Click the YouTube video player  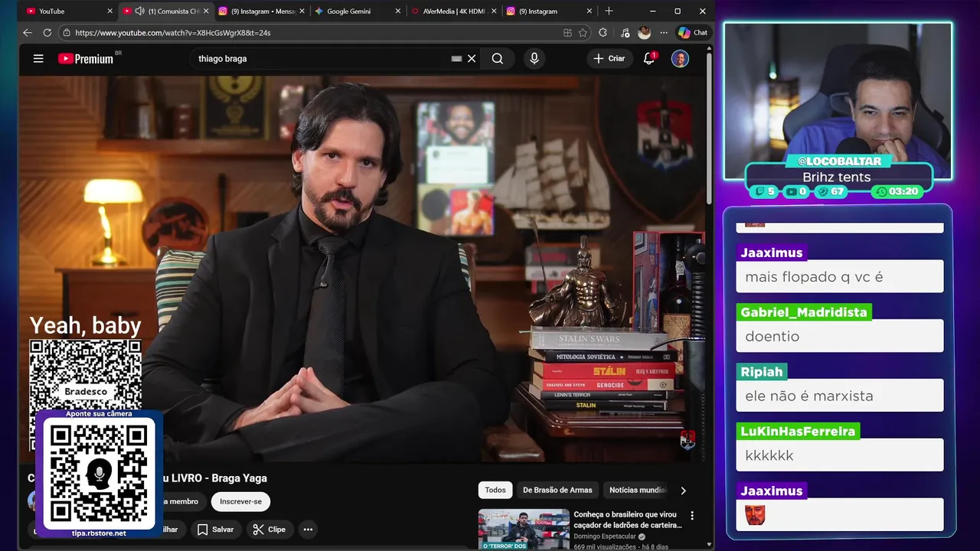[361, 269]
